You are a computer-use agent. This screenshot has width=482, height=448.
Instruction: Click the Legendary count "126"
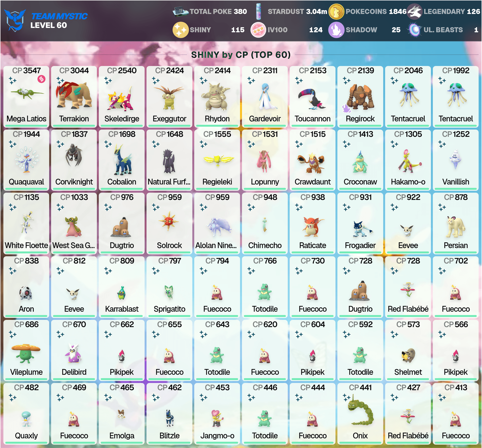[474, 11]
